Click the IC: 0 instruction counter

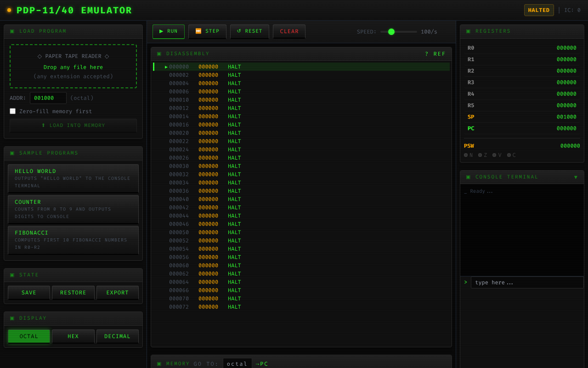pos(572,10)
